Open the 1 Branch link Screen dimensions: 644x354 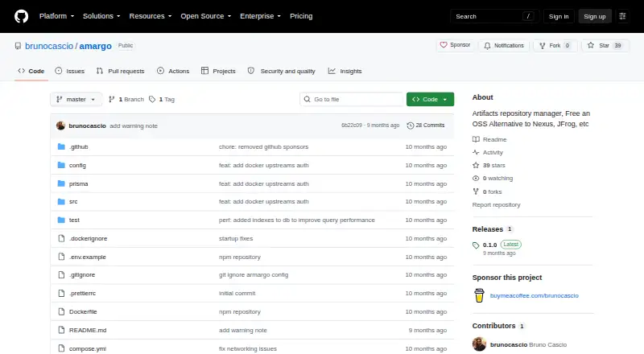pyautogui.click(x=126, y=100)
